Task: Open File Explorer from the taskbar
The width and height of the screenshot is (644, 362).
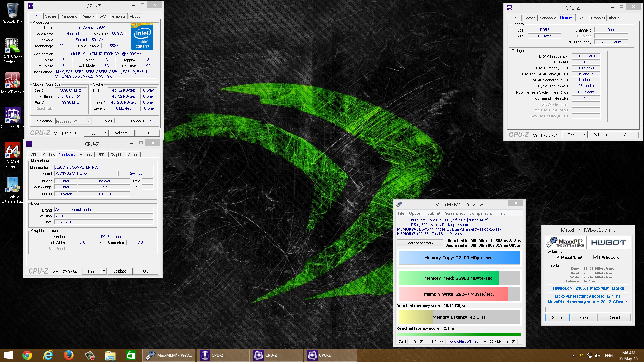Action: [x=110, y=355]
